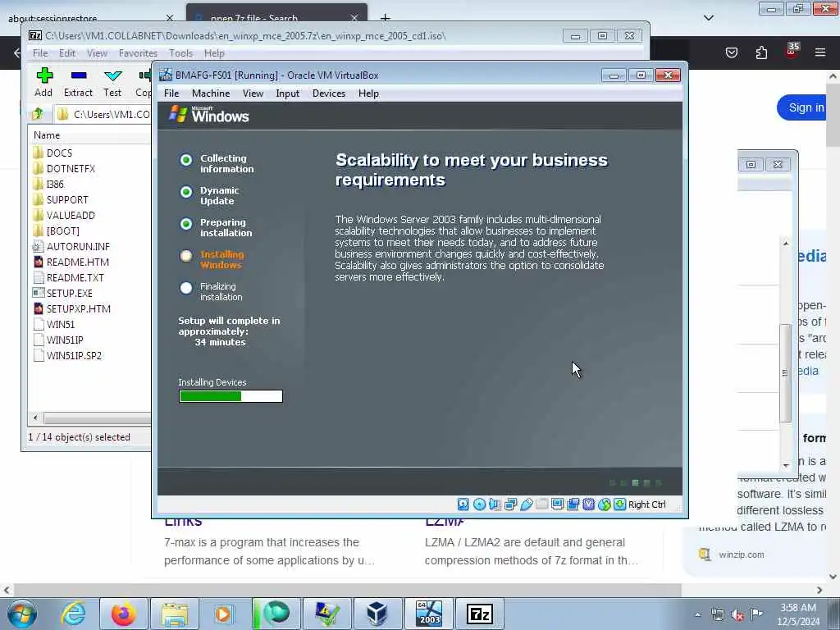
Task: Open 7-Zip Tools menu
Action: [x=180, y=53]
